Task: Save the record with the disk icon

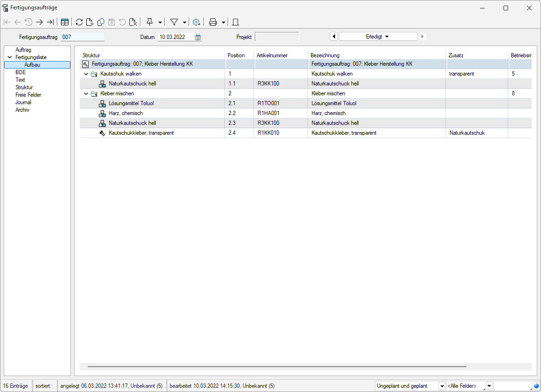Action: pos(112,22)
